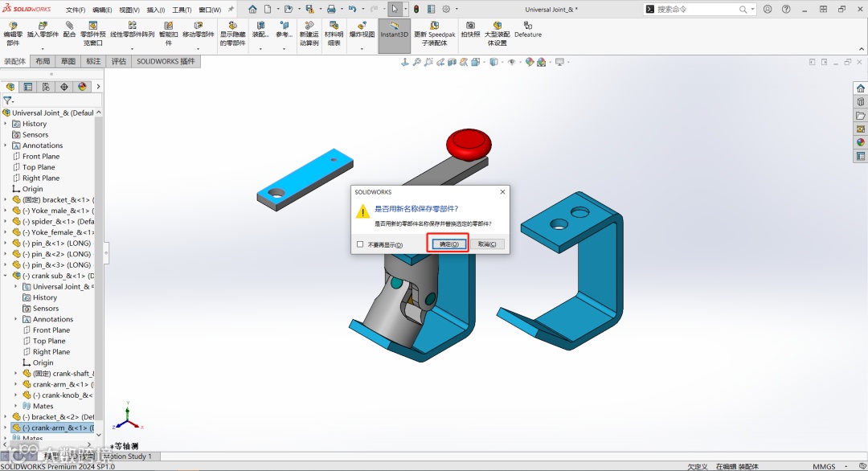
Task: Click the New document icon
Action: click(268, 9)
